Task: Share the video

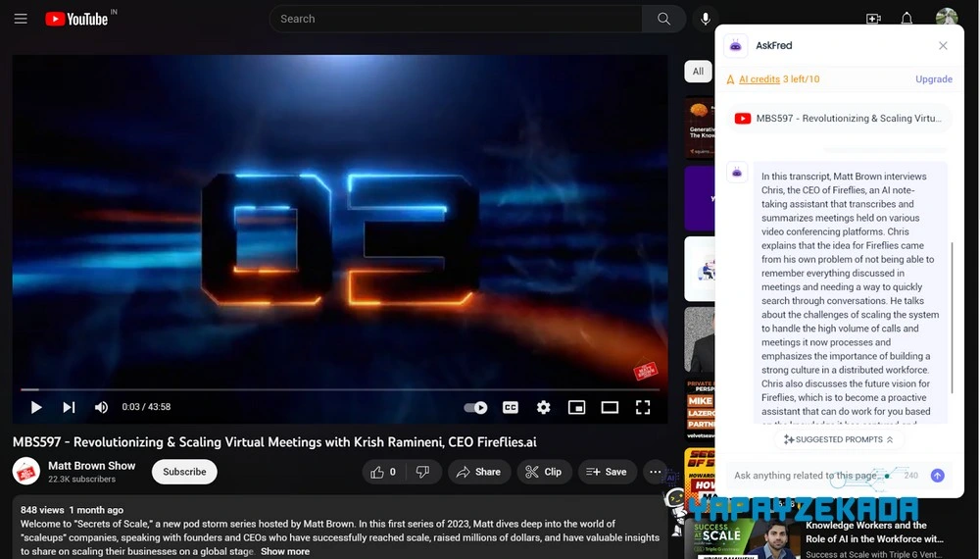Action: (479, 472)
